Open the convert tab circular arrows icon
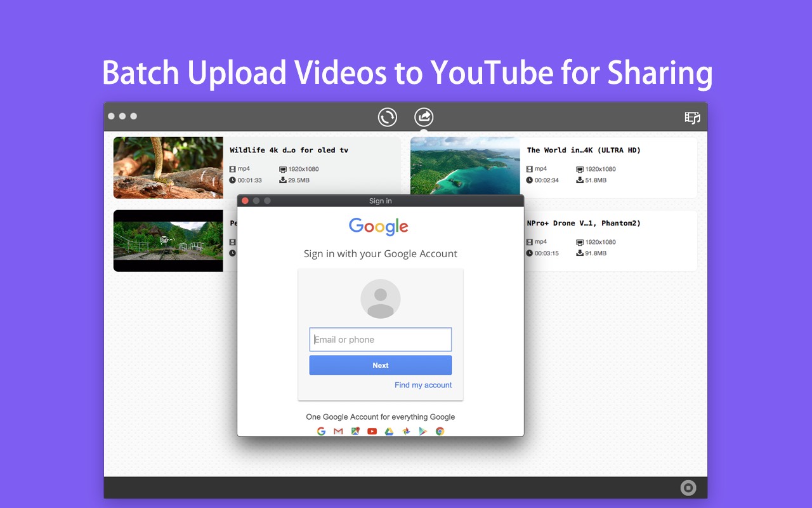812x508 pixels. (388, 117)
